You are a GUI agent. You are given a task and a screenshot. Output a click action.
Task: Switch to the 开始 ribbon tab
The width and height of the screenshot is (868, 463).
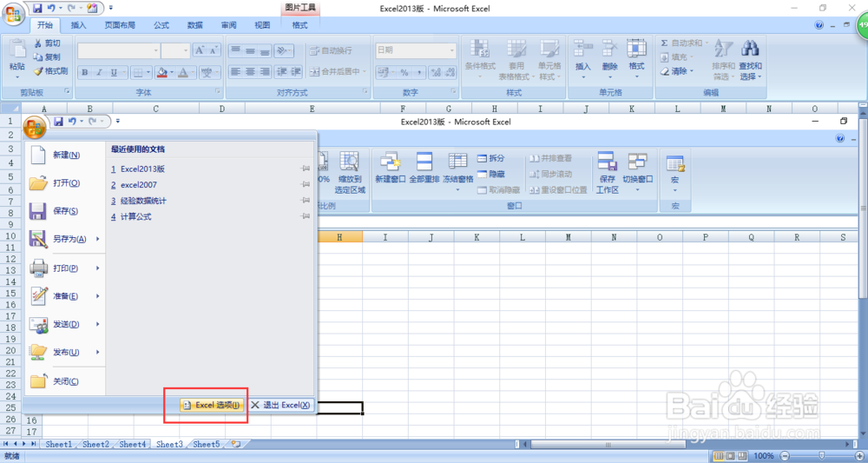coord(45,25)
